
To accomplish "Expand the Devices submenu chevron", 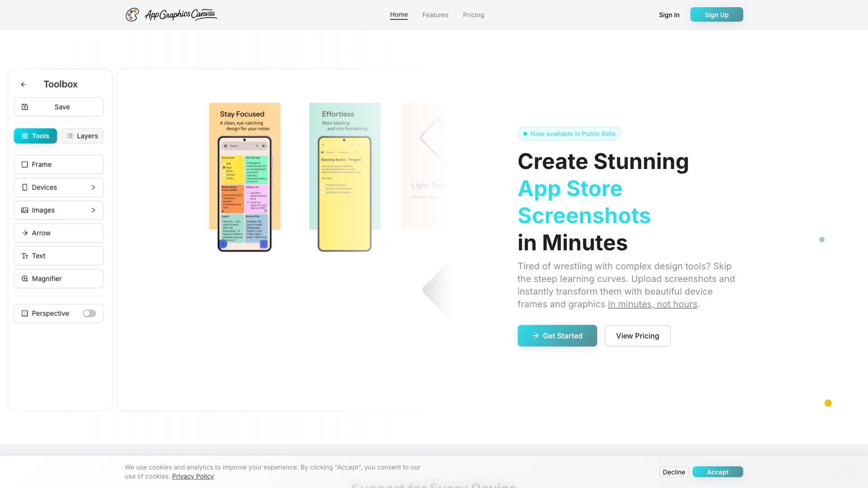I will (x=93, y=188).
